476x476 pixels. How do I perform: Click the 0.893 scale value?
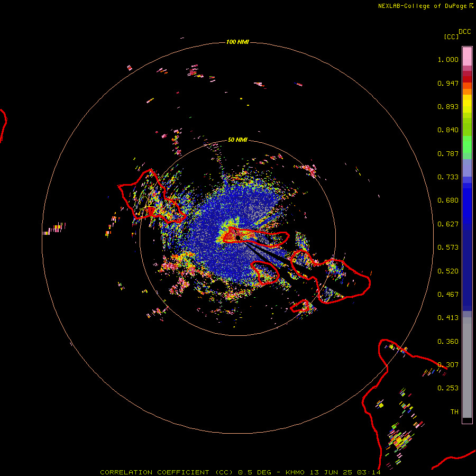[448, 106]
